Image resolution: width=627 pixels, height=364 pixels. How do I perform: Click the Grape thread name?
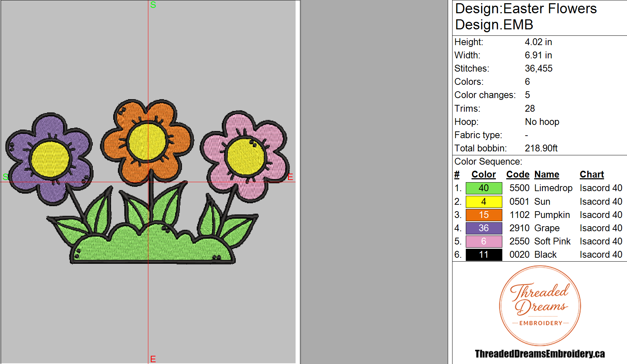(x=547, y=228)
